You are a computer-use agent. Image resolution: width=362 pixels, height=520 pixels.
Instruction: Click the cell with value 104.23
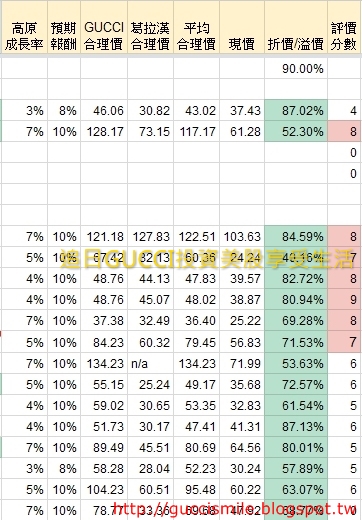[104, 490]
